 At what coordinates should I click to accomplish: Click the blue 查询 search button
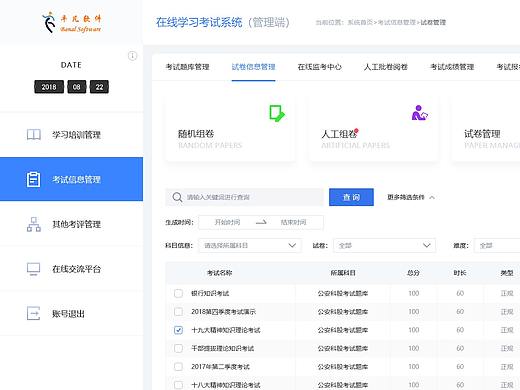coord(351,197)
